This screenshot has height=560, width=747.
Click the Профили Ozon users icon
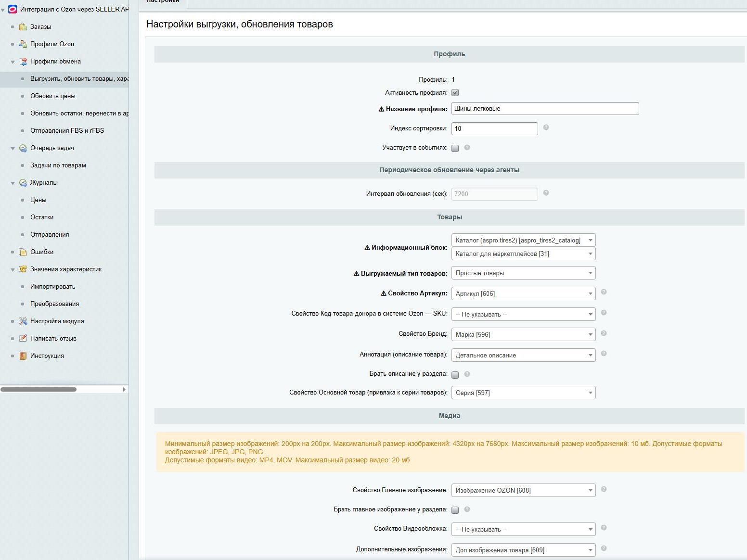tap(23, 44)
